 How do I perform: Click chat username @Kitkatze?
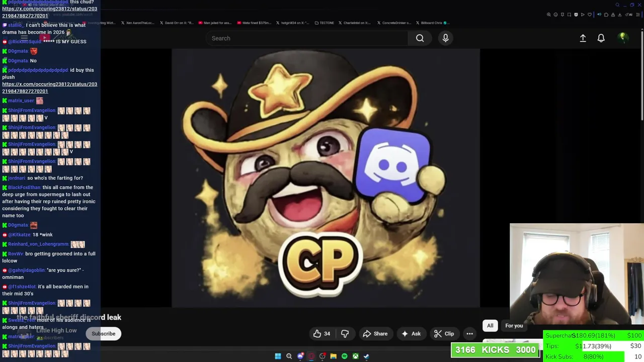coord(20,235)
